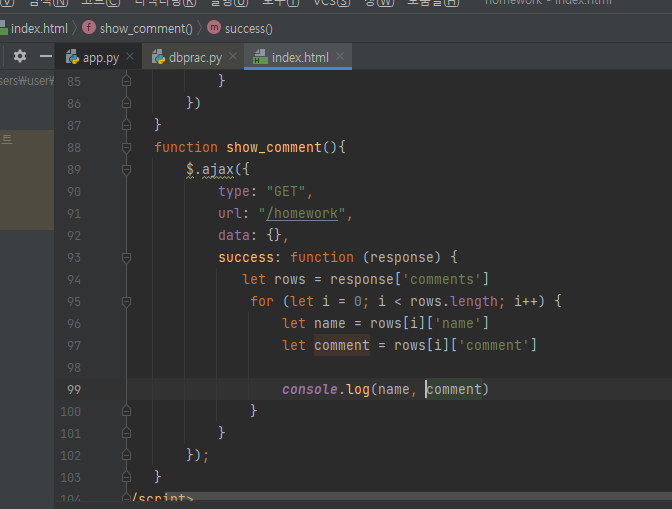Collapse the success function at line 93
Screen dimensions: 672x509
pos(126,257)
